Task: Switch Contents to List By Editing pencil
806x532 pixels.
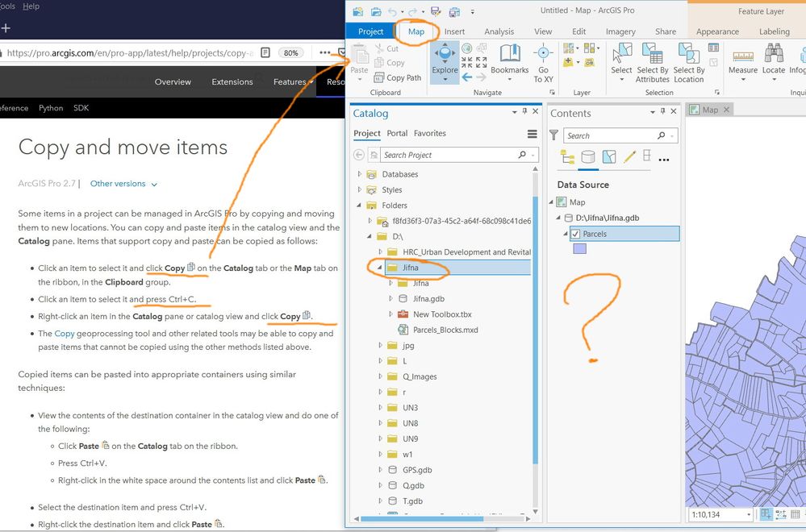Action: tap(629, 157)
